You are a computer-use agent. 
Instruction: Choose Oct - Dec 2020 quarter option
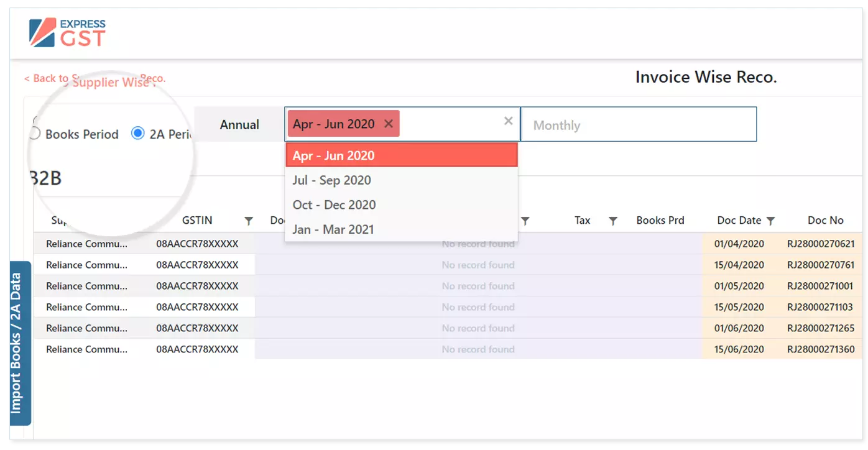pos(334,204)
